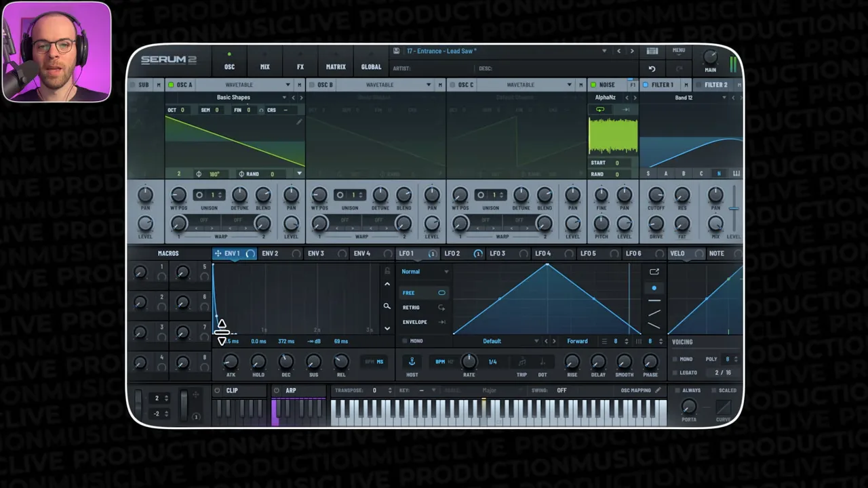The width and height of the screenshot is (868, 488).
Task: Click the noise loop mode icon
Action: 600,109
